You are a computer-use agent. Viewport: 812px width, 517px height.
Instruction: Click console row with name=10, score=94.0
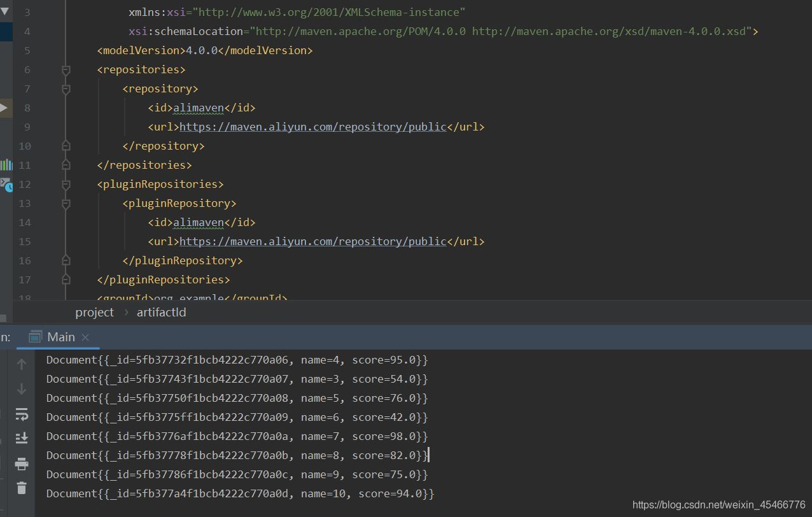coord(240,493)
